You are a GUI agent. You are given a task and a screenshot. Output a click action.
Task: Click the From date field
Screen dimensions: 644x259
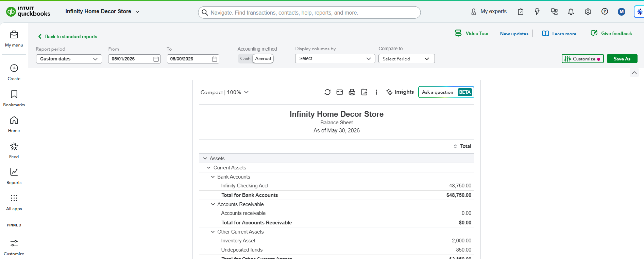(134, 59)
